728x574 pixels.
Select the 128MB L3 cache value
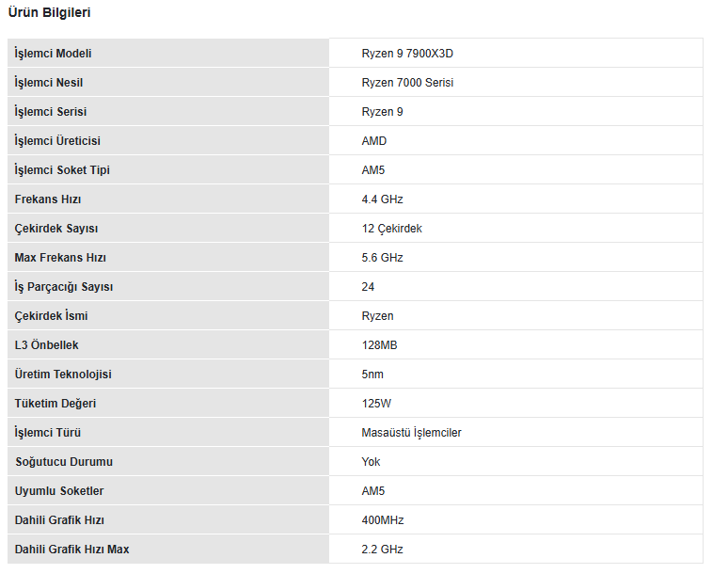click(379, 345)
